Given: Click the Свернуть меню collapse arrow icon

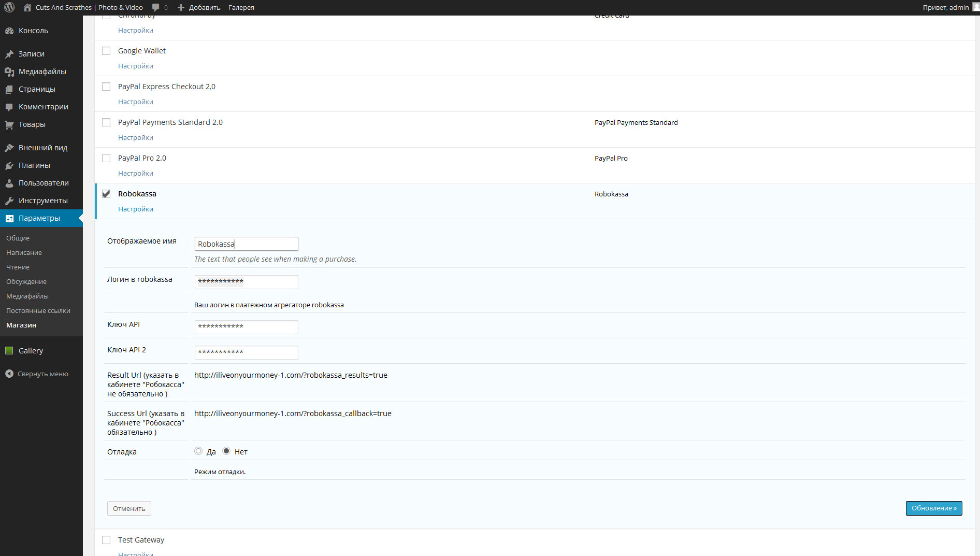Looking at the screenshot, I should tap(9, 374).
